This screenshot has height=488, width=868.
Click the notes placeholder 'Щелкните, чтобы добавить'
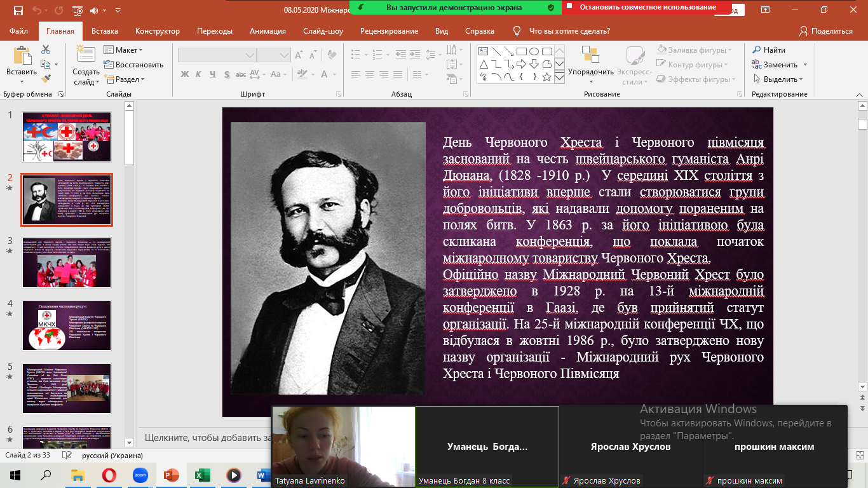click(x=208, y=437)
